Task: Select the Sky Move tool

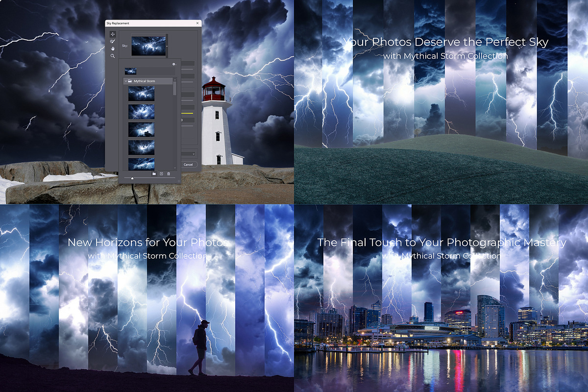Action: tap(113, 34)
